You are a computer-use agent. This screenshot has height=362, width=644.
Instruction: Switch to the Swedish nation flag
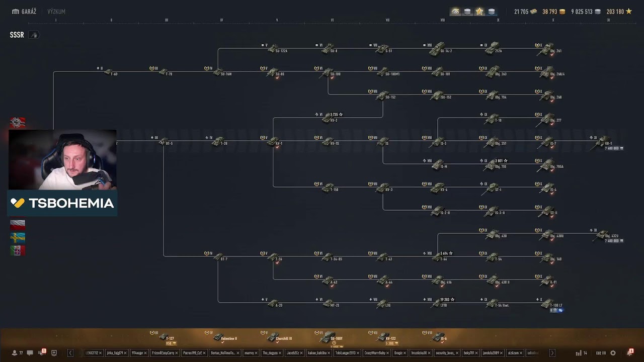coord(18,237)
